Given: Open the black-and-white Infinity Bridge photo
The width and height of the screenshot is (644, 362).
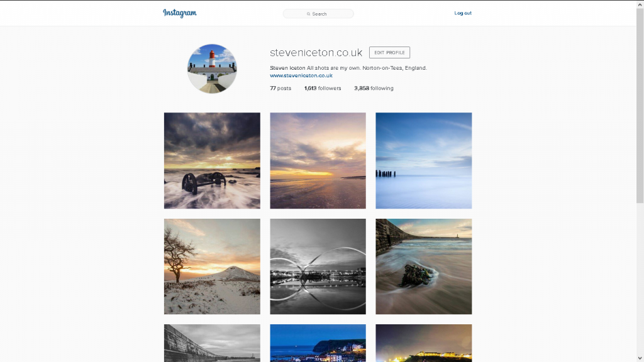Looking at the screenshot, I should coord(318,266).
